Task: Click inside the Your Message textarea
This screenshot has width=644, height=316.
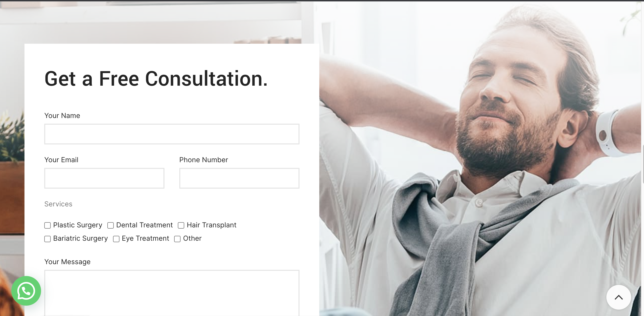Action: point(172,293)
